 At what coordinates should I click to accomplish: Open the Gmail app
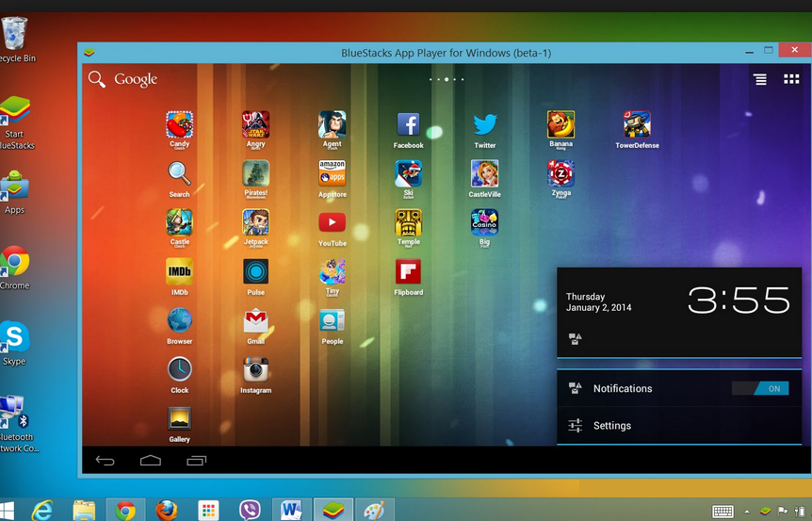(255, 320)
